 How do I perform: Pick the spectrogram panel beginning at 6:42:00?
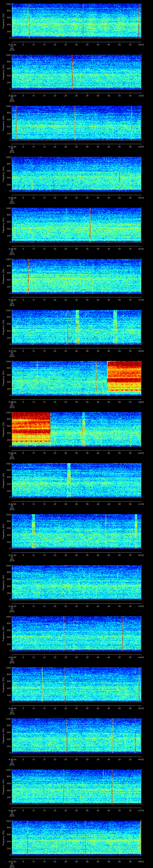pyautogui.click(x=76, y=582)
